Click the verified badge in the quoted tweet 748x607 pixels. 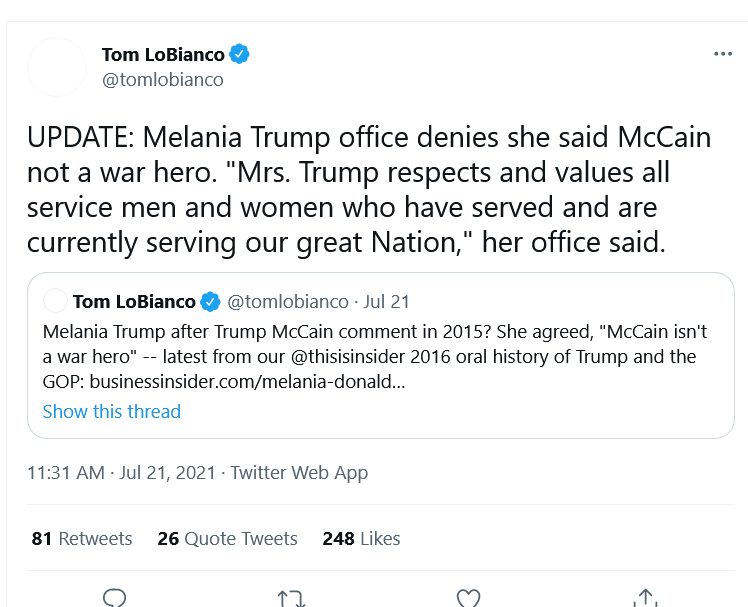[x=210, y=302]
